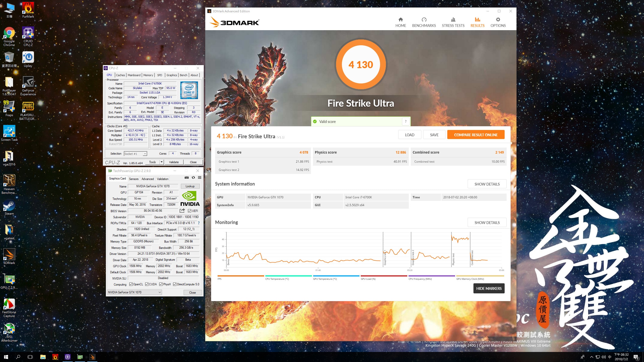Screen dimensions: 644x362
Task: Toggle the PhysX checkbox
Action: [161, 284]
